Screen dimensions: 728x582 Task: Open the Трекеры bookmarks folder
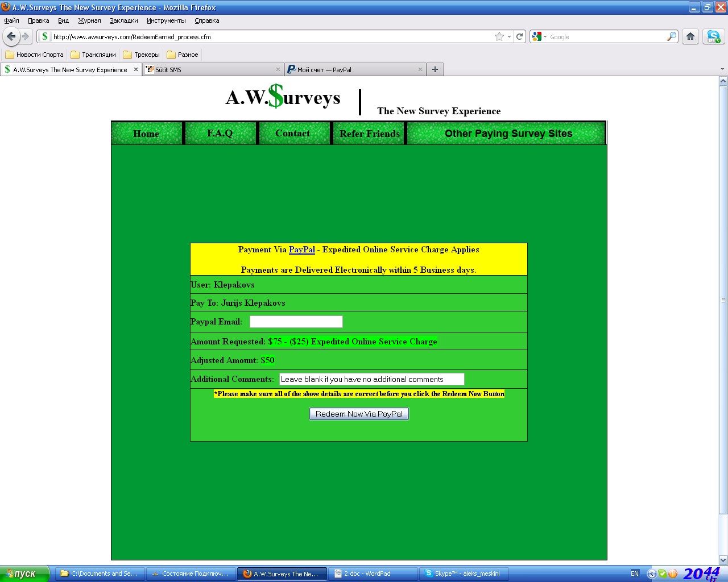(142, 55)
